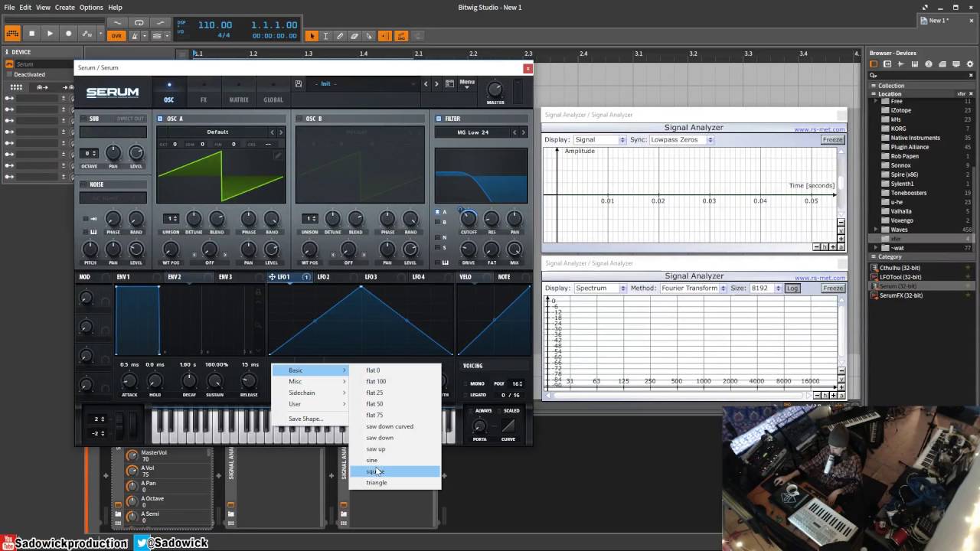Screen dimensions: 980x551
Task: Open the Display Signal dropdown in analyzer
Action: coord(600,140)
